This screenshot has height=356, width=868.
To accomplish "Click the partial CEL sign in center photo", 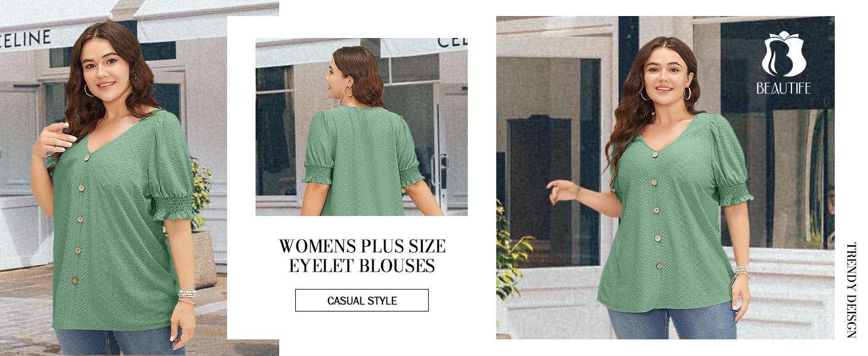I will (x=452, y=43).
